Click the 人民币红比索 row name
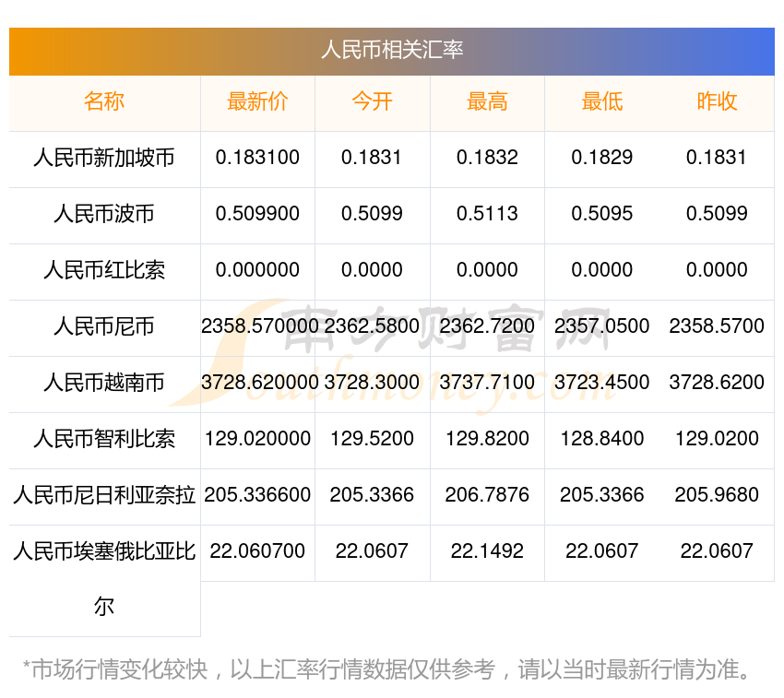The width and height of the screenshot is (784, 698). coord(104,270)
